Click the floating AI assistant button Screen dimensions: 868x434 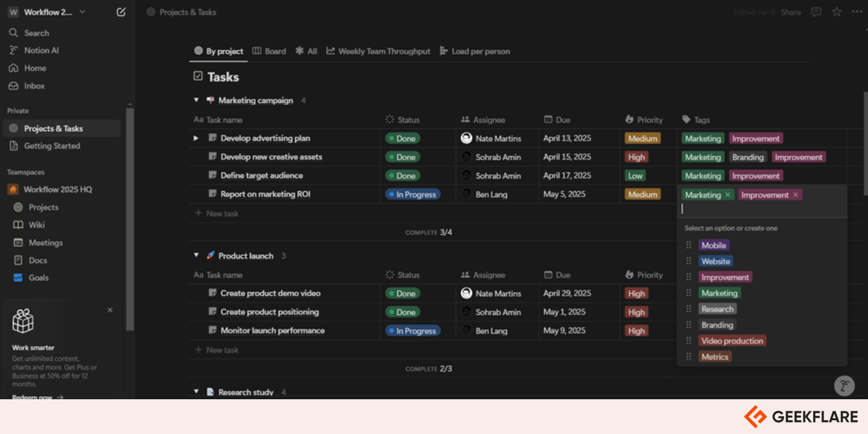point(844,386)
